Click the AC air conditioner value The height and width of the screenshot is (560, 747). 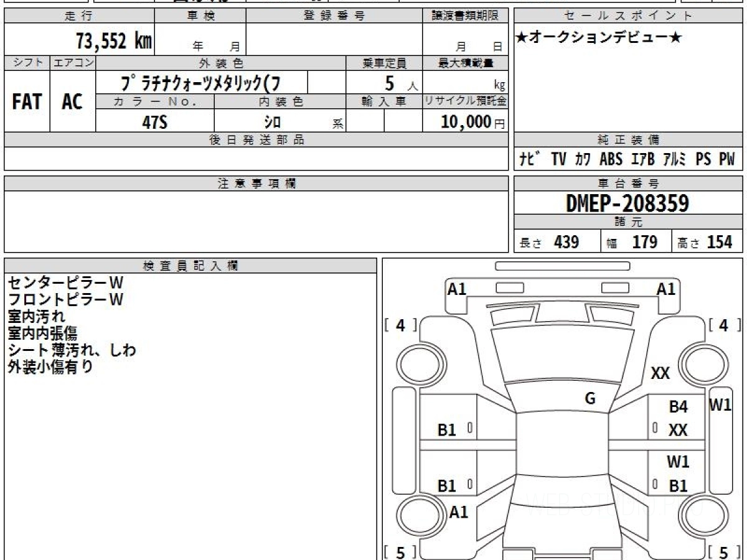point(73,102)
